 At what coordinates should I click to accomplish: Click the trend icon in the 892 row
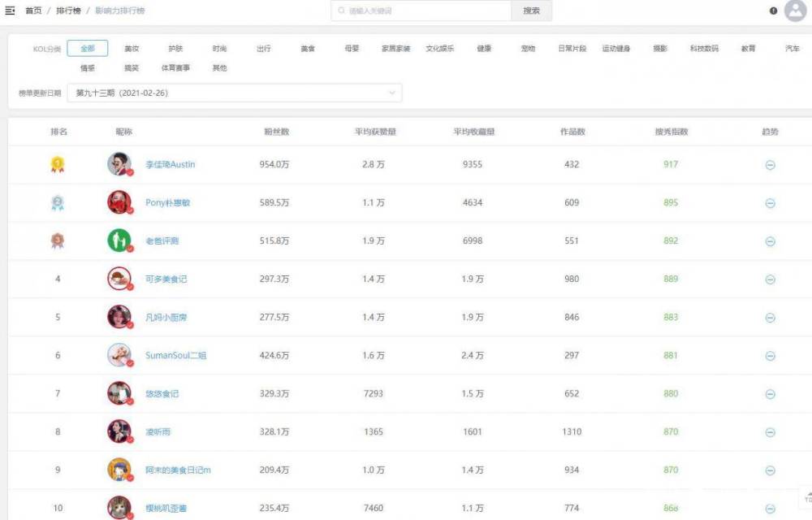coord(770,241)
